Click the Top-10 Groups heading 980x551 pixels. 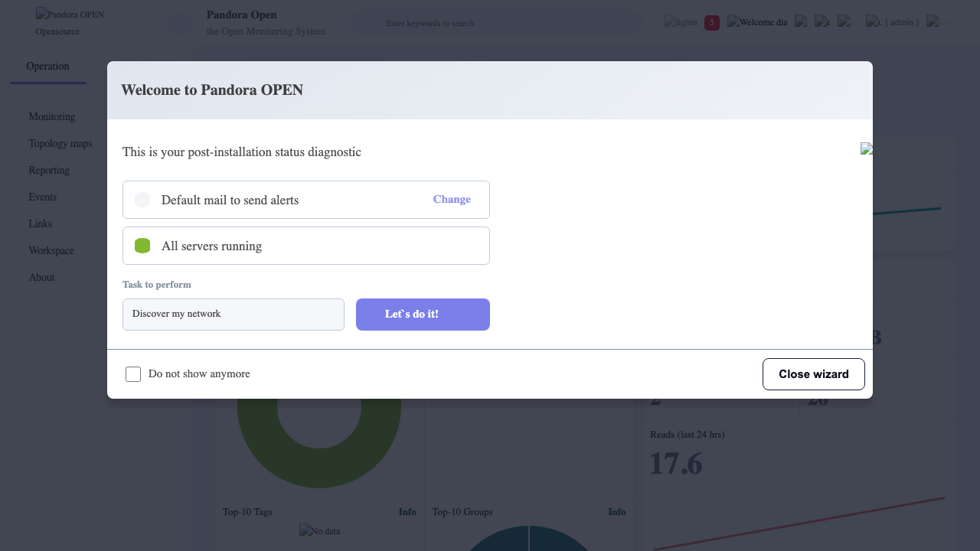pyautogui.click(x=462, y=512)
